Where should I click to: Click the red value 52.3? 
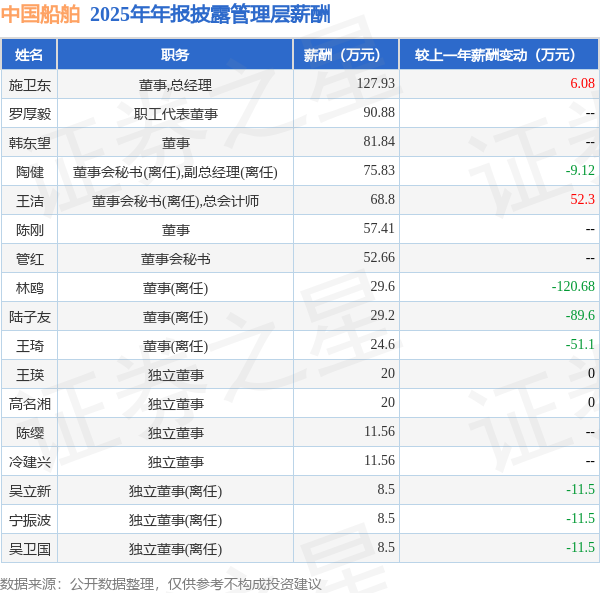coord(582,199)
